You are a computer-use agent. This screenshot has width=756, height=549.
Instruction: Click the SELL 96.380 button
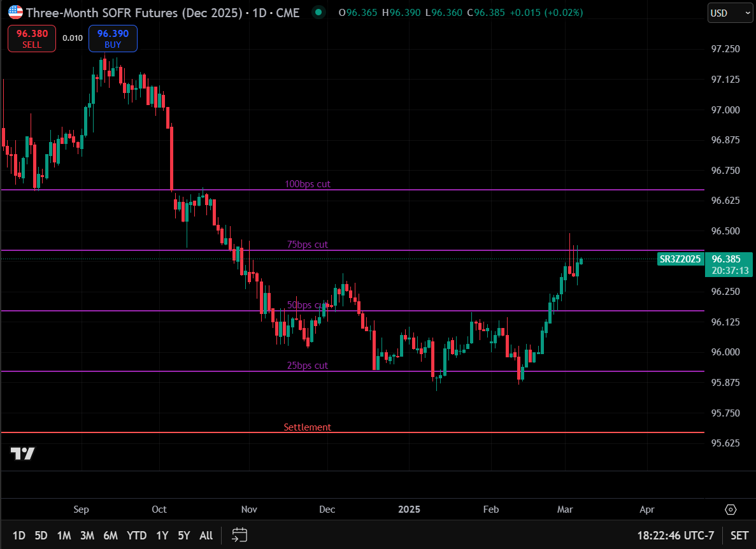tap(32, 39)
